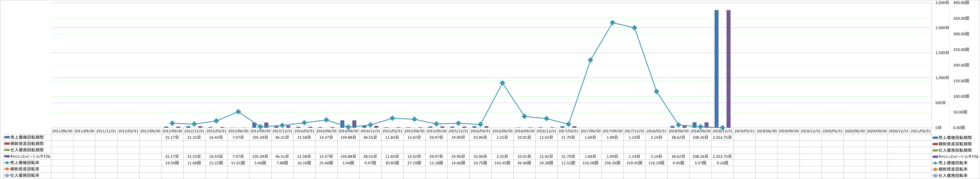Select 2,353.75日 cell in キャッシュコンバージョンサイクル row
Viewport: 980px width, 179px height.
click(722, 156)
